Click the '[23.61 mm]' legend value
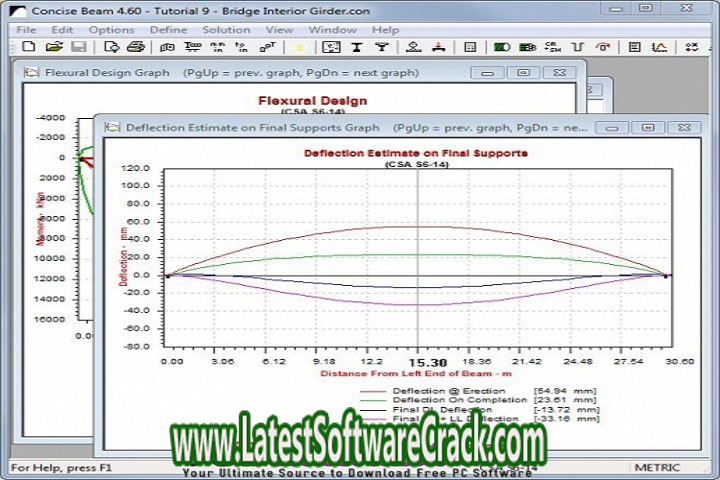Viewport: 720px width, 480px height. pyautogui.click(x=565, y=400)
